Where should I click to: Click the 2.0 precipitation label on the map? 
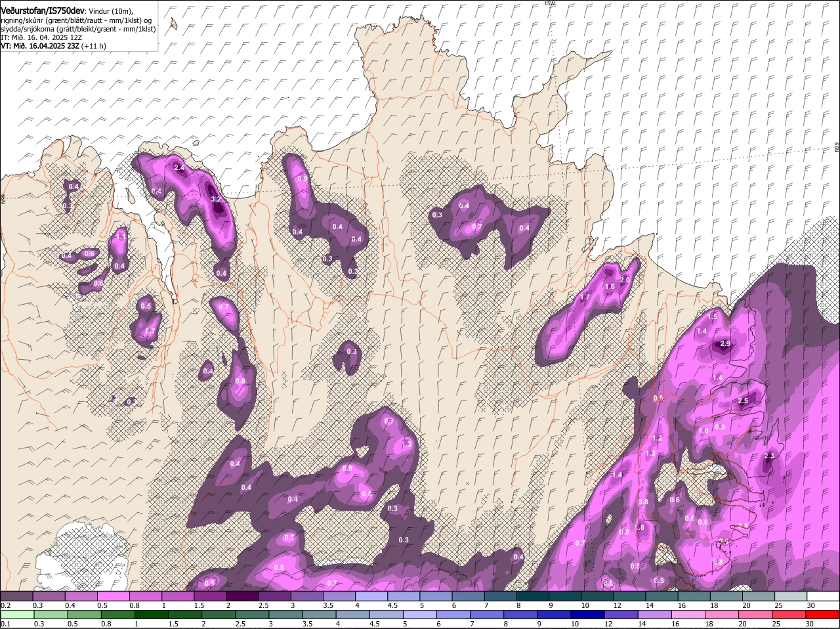point(625,280)
